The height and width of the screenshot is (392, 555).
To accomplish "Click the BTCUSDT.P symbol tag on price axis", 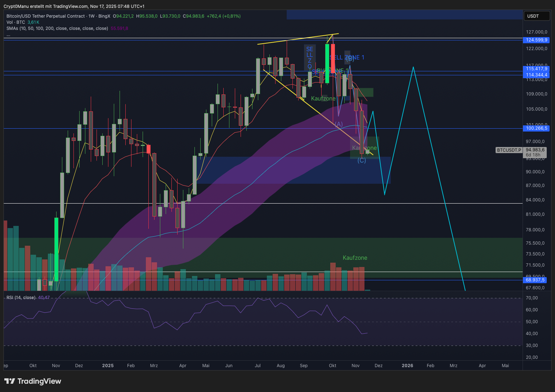I will click(509, 150).
